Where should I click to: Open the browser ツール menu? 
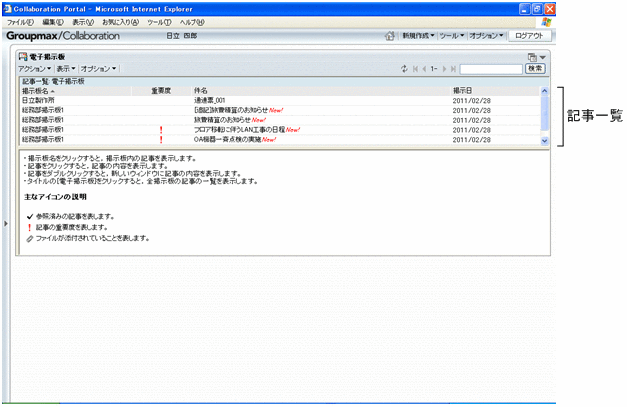(x=159, y=22)
